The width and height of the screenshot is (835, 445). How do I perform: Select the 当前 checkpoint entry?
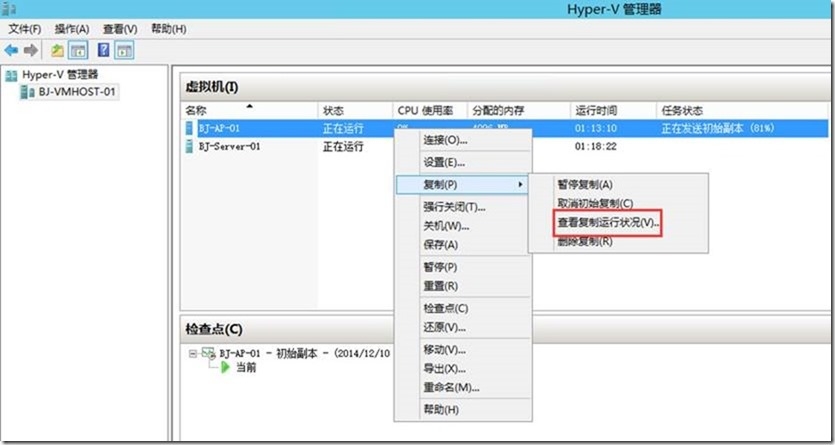[x=246, y=367]
